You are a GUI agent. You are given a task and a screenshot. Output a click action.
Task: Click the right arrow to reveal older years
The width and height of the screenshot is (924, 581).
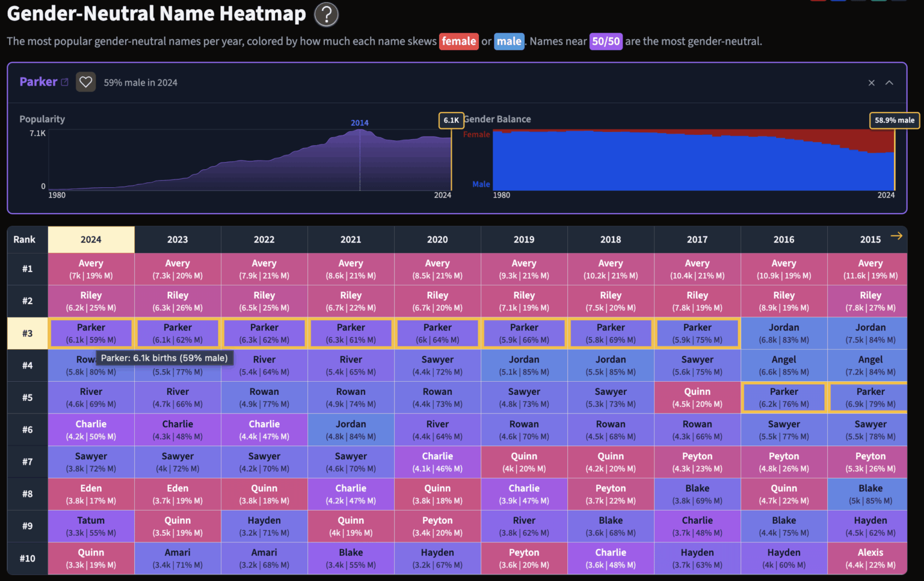click(x=896, y=236)
